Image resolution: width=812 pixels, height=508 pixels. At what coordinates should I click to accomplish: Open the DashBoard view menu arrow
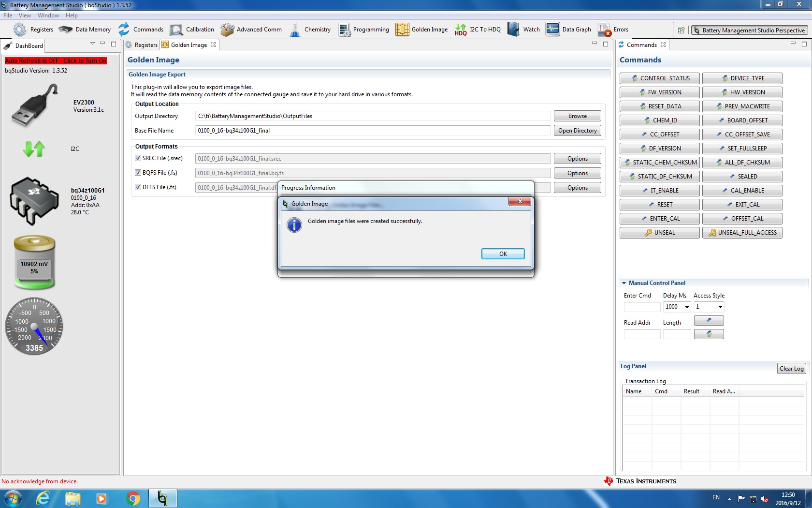[x=92, y=44]
